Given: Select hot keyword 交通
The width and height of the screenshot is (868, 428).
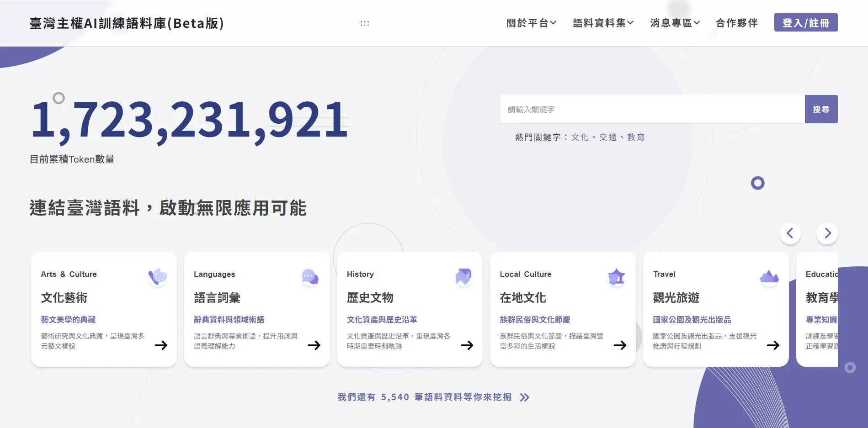Looking at the screenshot, I should tap(608, 137).
